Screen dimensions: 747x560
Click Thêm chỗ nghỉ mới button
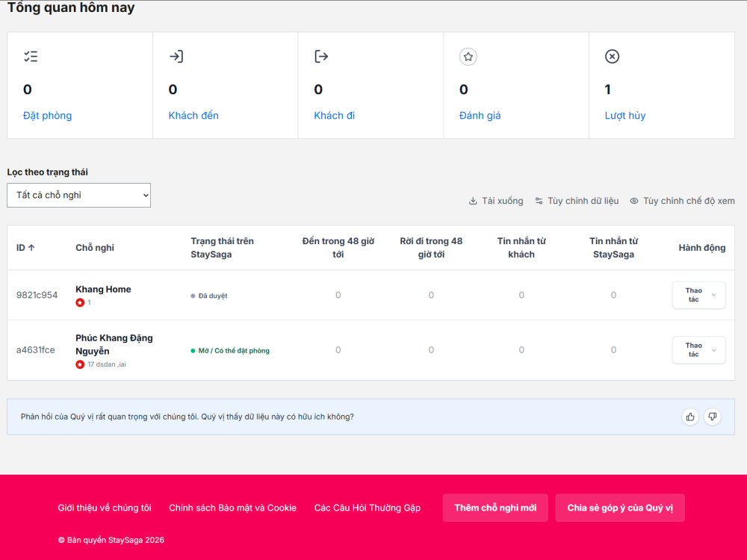pyautogui.click(x=495, y=508)
